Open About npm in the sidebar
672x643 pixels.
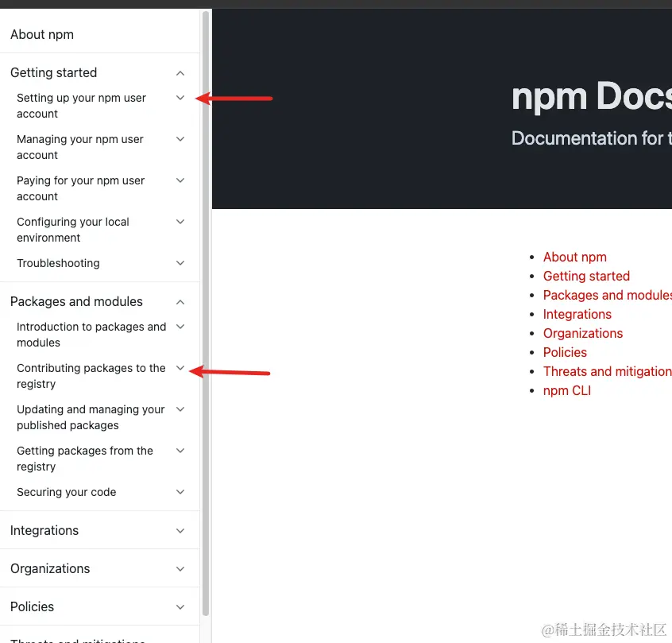tap(42, 34)
